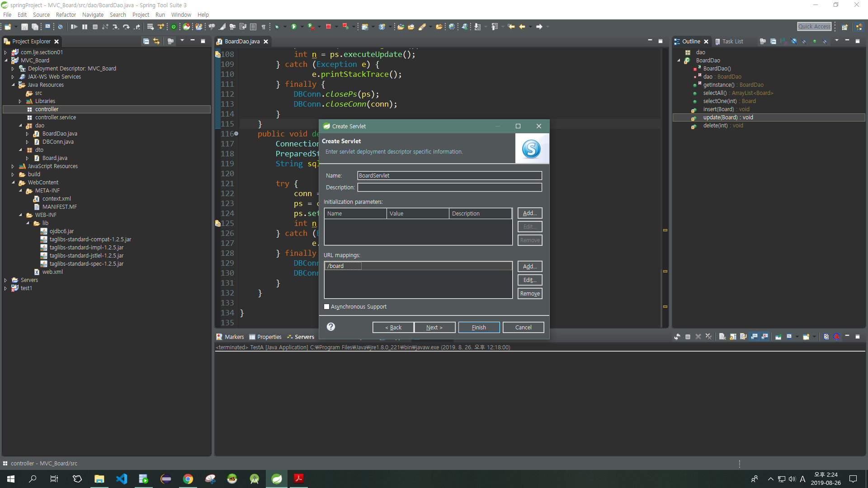Enable Asynchronous Support checkbox

(x=327, y=307)
